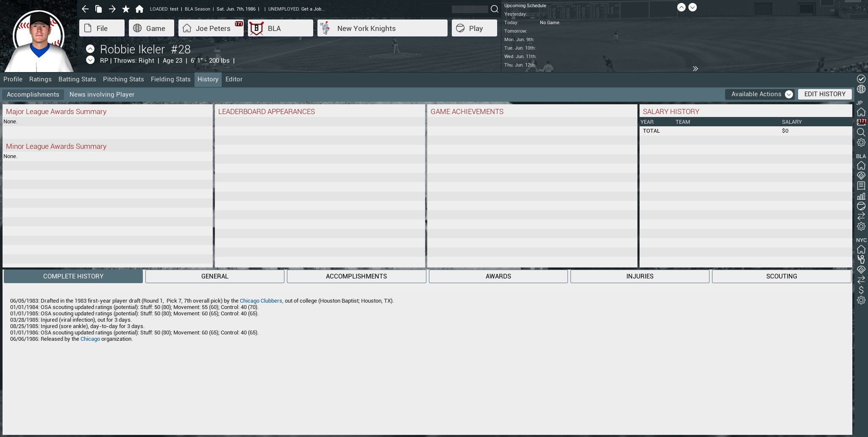Image resolution: width=868 pixels, height=437 pixels.
Task: Open the NYC transactions arrows icon
Action: [861, 280]
